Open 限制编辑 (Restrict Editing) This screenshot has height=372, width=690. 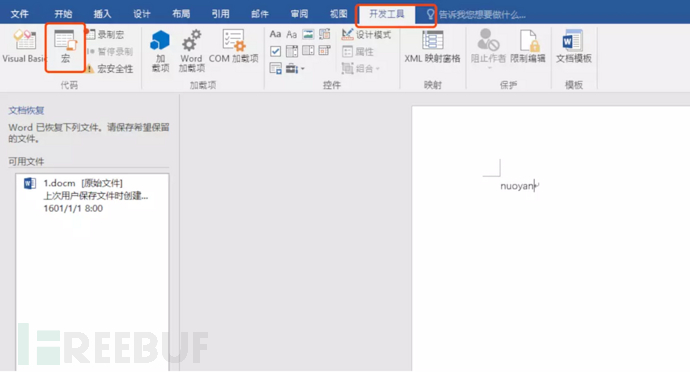(x=528, y=46)
